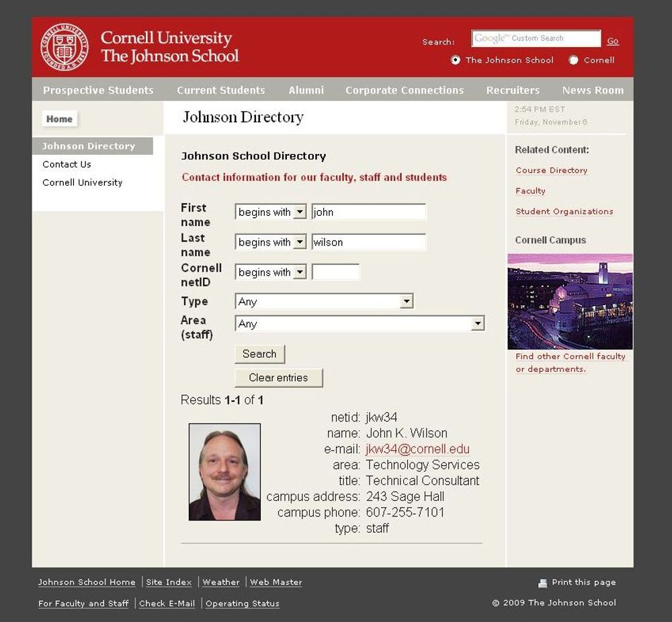Focus the Google Custom Search field
672x622 pixels.
[536, 38]
